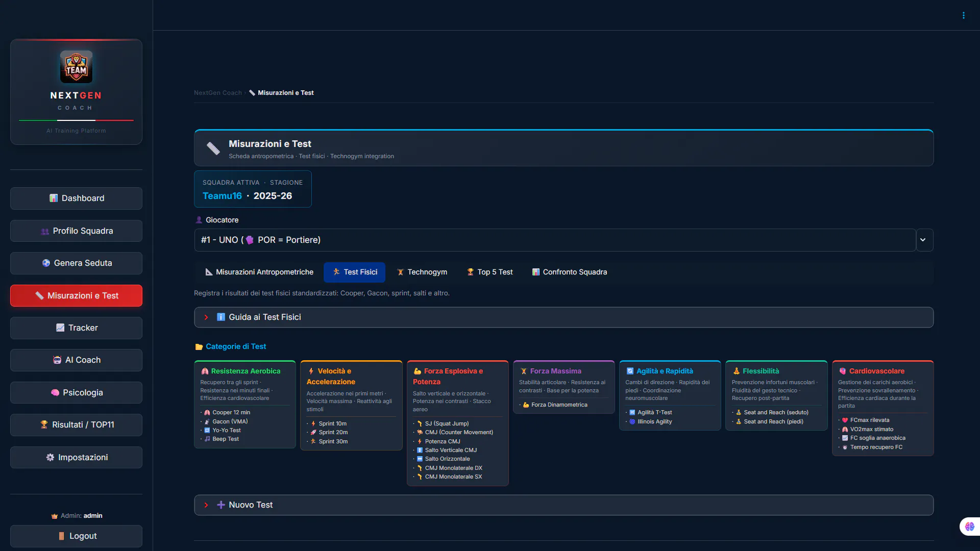Click the Cooper 12 min test item
980x551 pixels.
coord(227,413)
